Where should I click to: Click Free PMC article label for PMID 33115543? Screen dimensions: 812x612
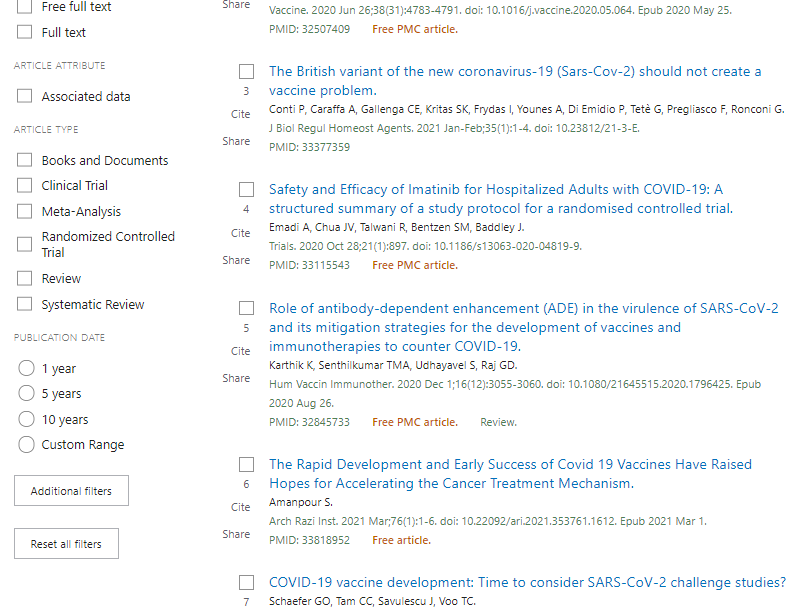(x=415, y=265)
